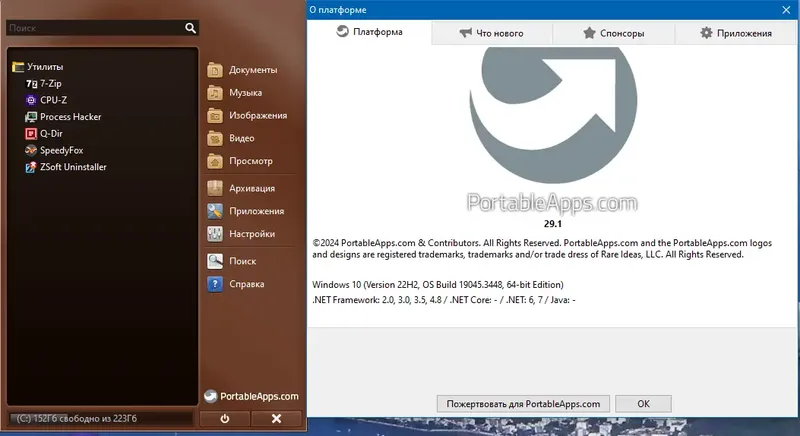Screen dimensions: 800x436
Task: Open the Изображения folder icon
Action: [215, 116]
